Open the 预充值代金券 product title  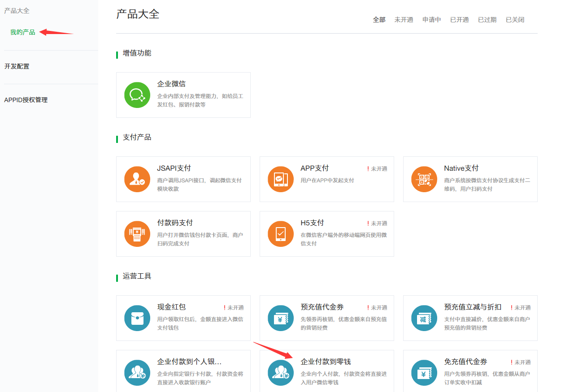click(x=322, y=307)
